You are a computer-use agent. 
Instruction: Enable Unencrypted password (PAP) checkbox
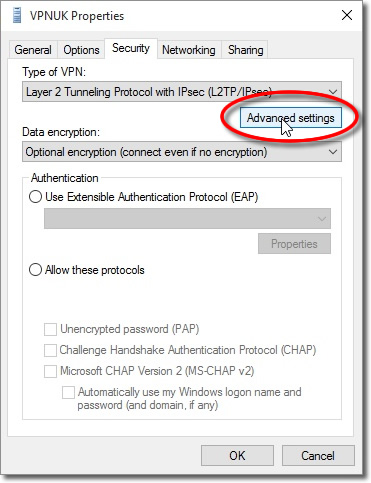click(50, 329)
